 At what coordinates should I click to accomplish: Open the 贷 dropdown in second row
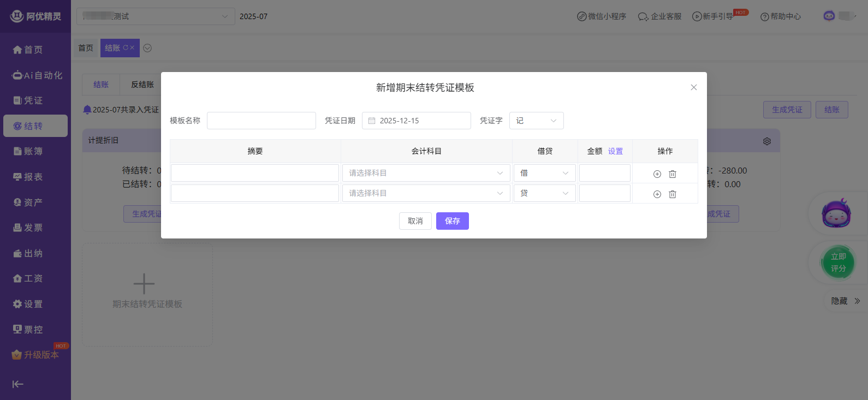click(x=544, y=193)
